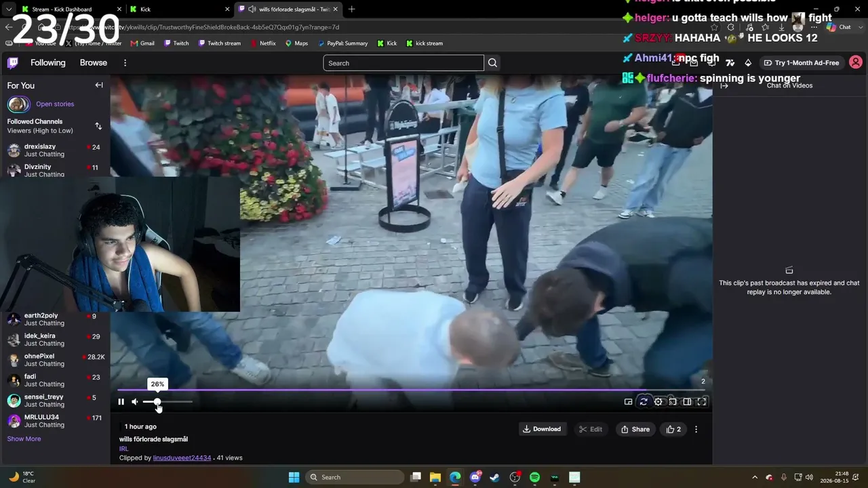Open Discord from taskbar
This screenshot has height=488, width=868.
click(475, 477)
